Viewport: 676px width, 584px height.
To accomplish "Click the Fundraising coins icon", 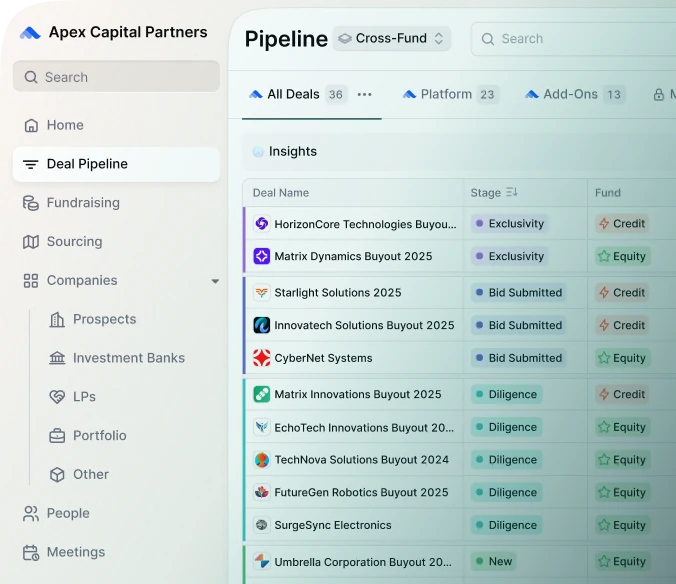I will (x=31, y=203).
